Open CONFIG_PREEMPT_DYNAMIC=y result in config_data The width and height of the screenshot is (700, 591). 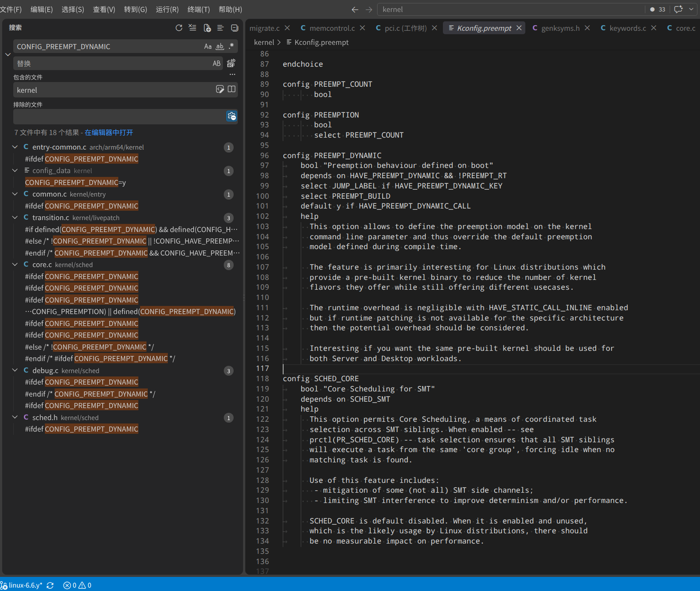point(76,182)
